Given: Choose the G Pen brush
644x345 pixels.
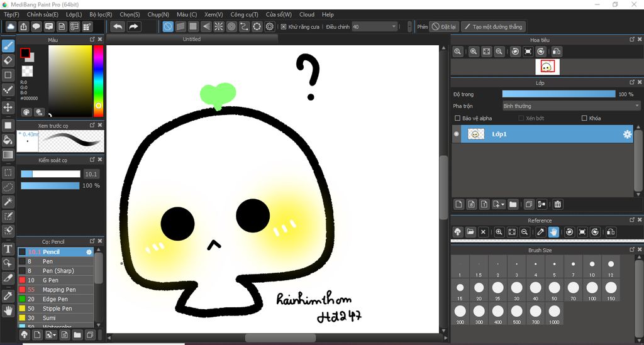Looking at the screenshot, I should coord(55,280).
